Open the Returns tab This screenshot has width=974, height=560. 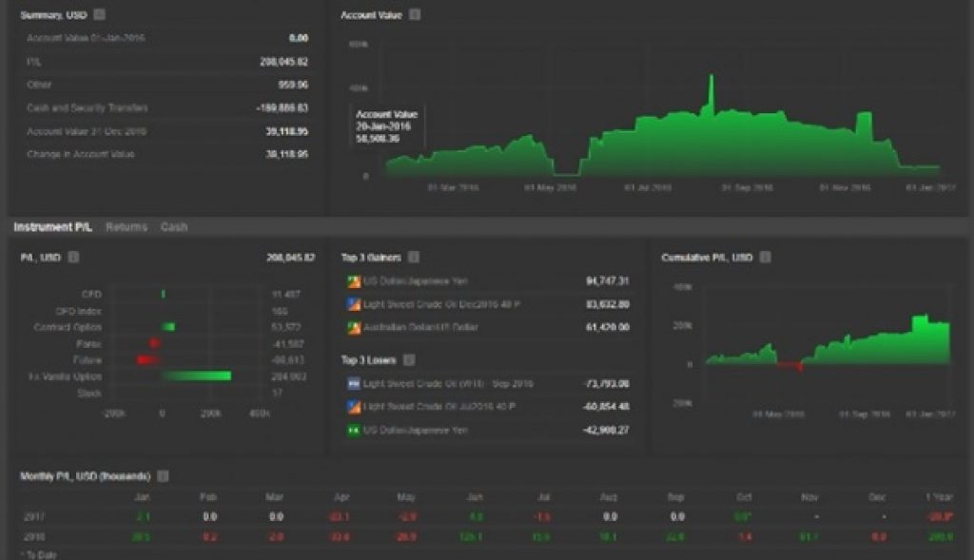[x=127, y=227]
